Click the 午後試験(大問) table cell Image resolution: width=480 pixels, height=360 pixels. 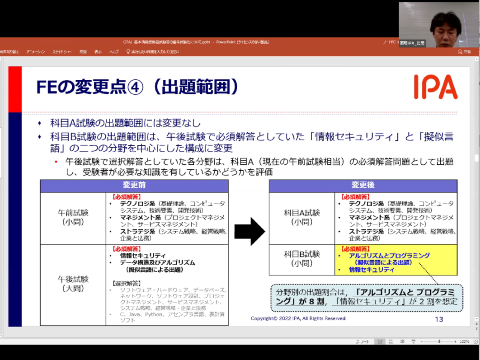pos(73,285)
